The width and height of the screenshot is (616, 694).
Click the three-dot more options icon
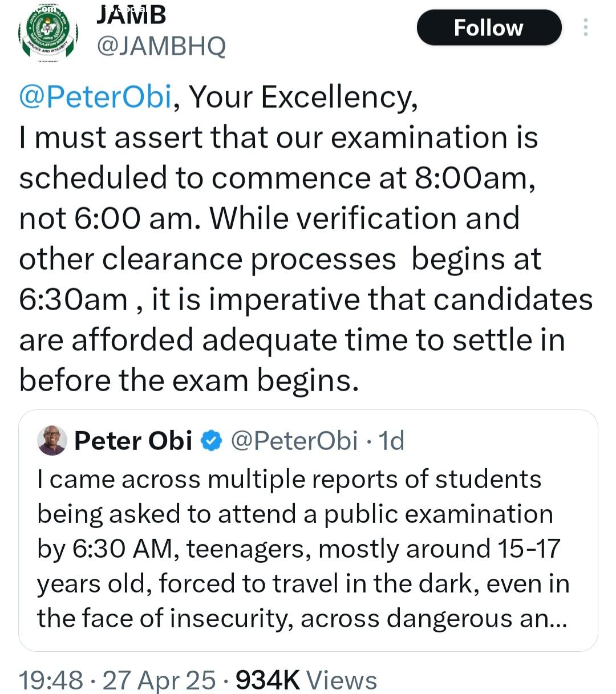tap(585, 27)
